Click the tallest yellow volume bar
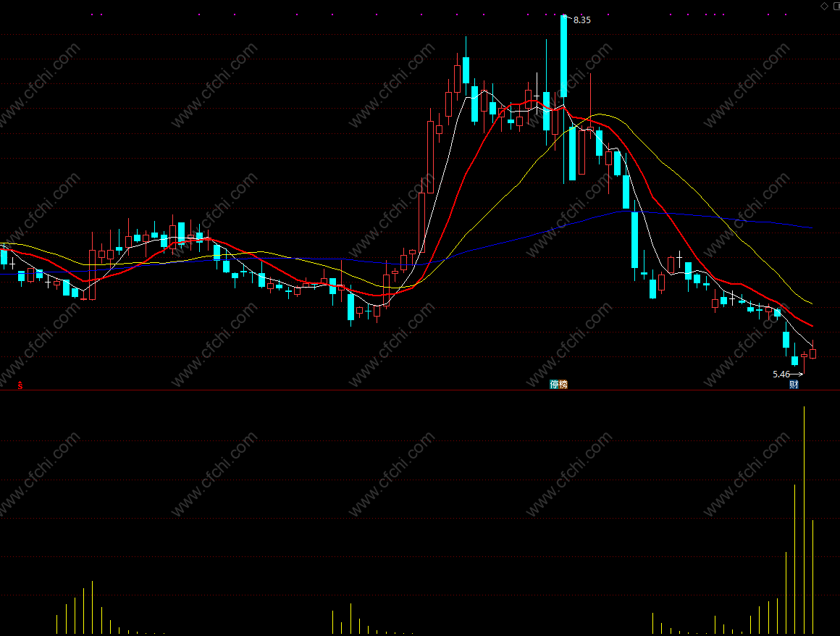Viewport: 840px width, 636px height. click(804, 519)
